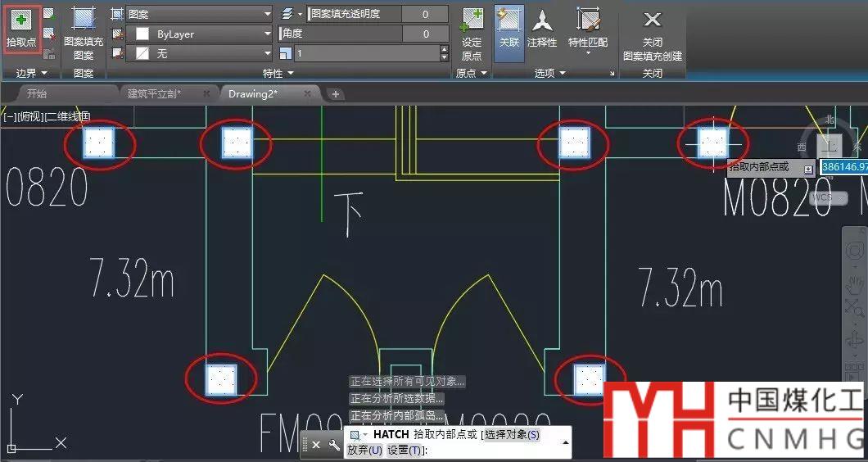Click 选择对象(S) option in command line

click(x=511, y=434)
